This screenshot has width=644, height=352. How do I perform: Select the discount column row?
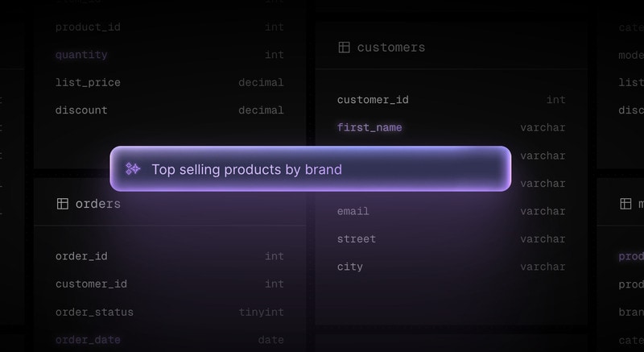[81, 110]
